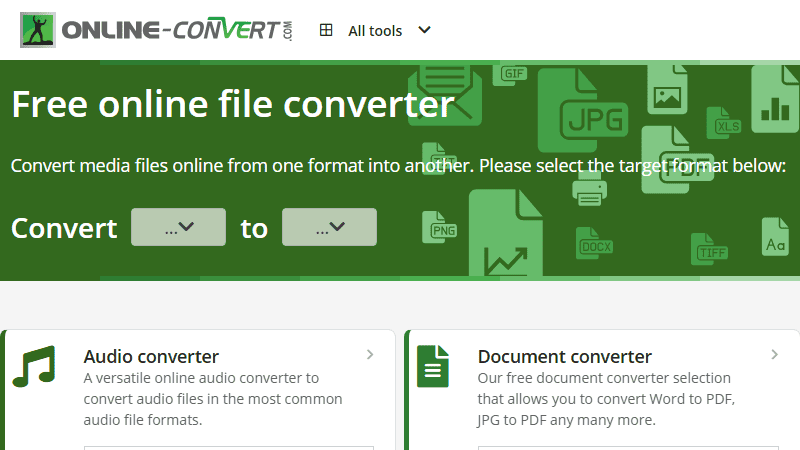Open the All tools menu
800x450 pixels.
pyautogui.click(x=376, y=31)
